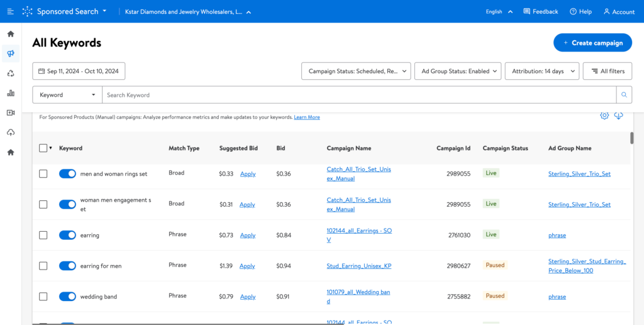Check the 'earring for men' row checkbox

click(43, 266)
